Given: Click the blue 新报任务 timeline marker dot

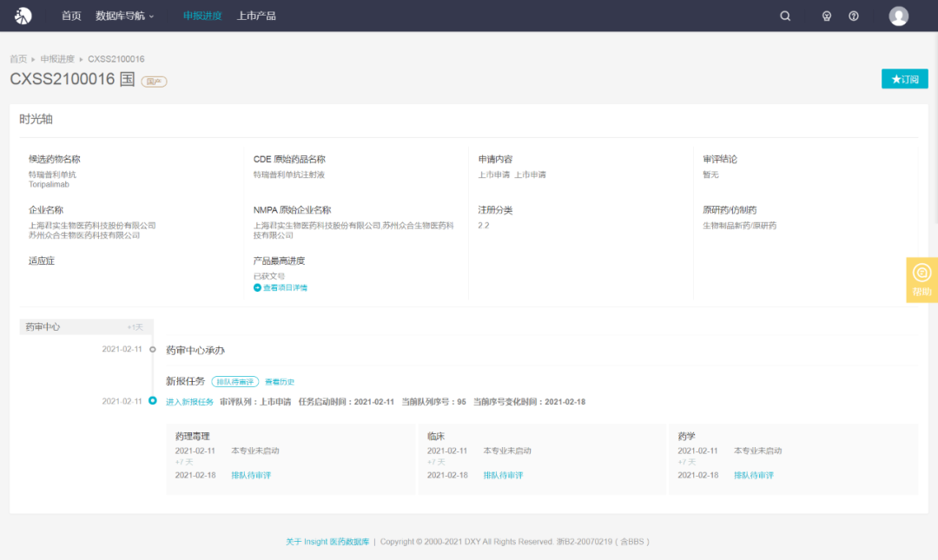Looking at the screenshot, I should pyautogui.click(x=153, y=401).
